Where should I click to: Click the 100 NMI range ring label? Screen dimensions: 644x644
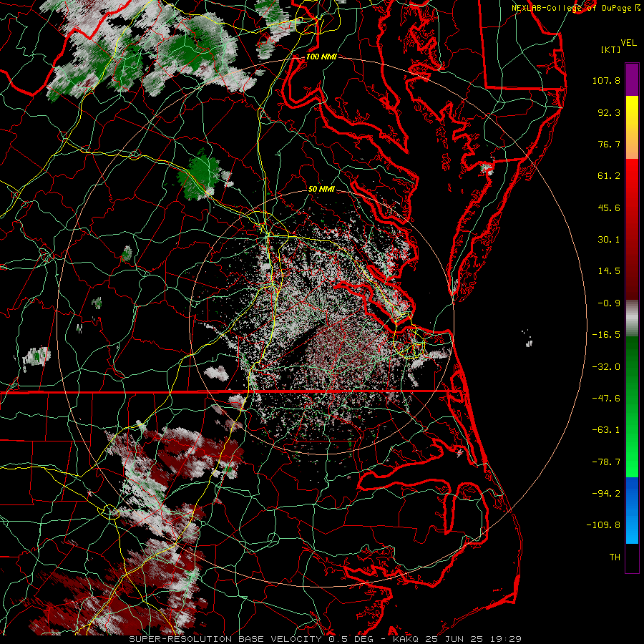pyautogui.click(x=321, y=57)
